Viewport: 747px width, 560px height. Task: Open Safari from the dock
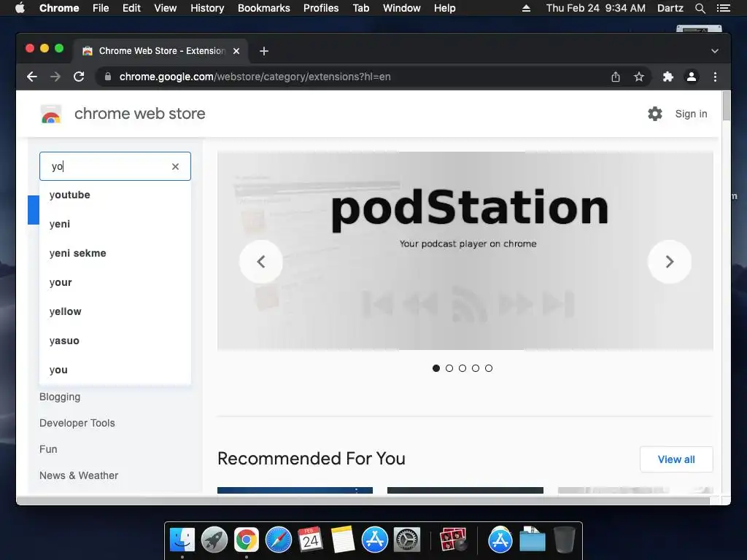pos(278,540)
